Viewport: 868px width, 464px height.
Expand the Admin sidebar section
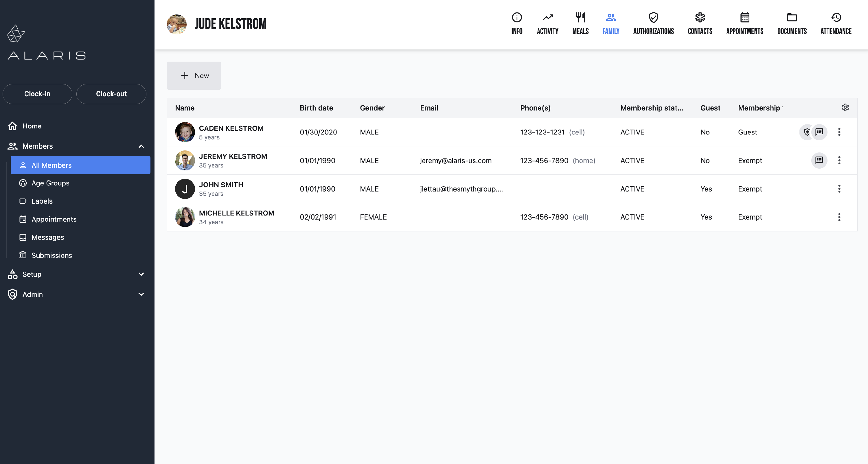[141, 294]
